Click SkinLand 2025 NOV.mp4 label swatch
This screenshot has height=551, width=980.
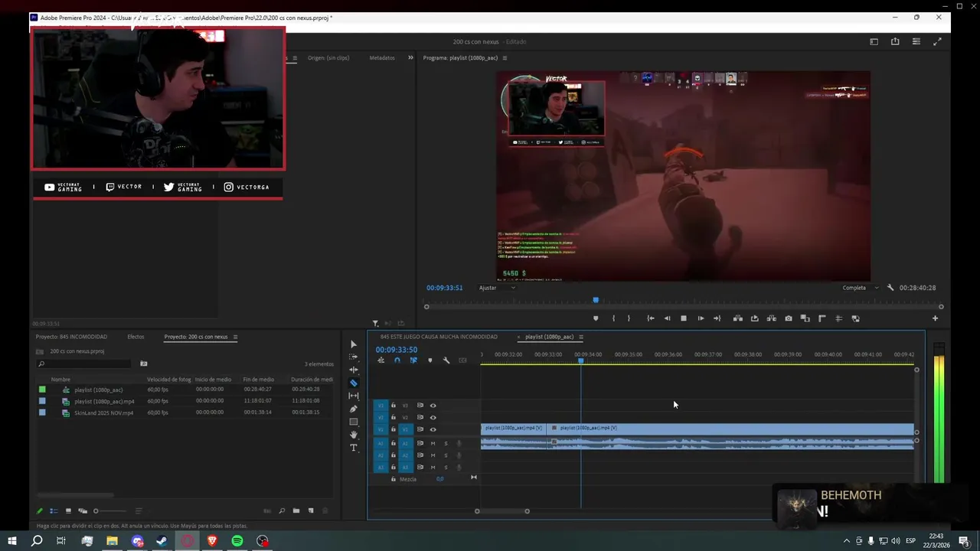pyautogui.click(x=42, y=412)
